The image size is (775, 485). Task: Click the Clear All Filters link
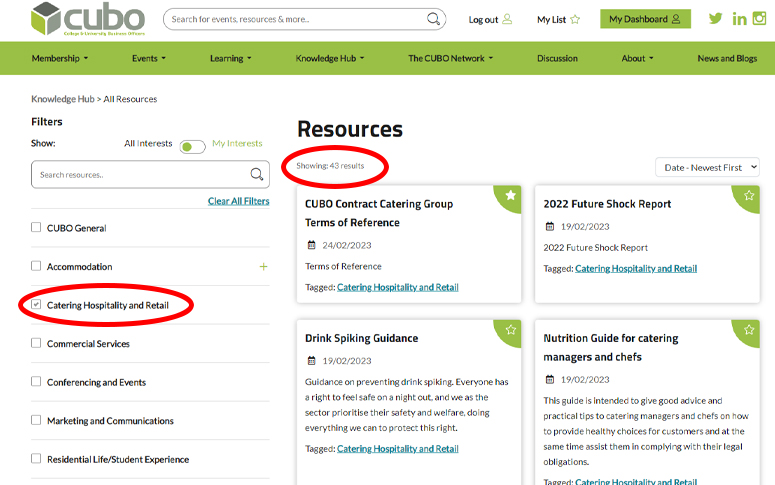click(x=238, y=201)
